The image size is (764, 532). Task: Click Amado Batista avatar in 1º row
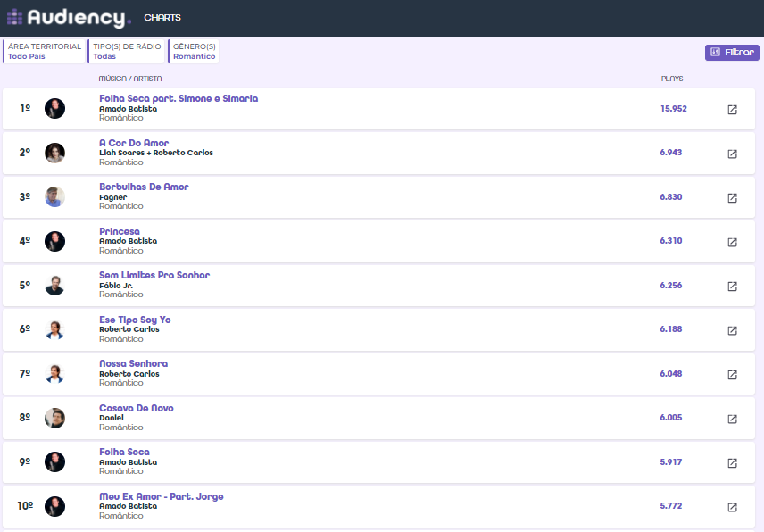click(x=54, y=108)
